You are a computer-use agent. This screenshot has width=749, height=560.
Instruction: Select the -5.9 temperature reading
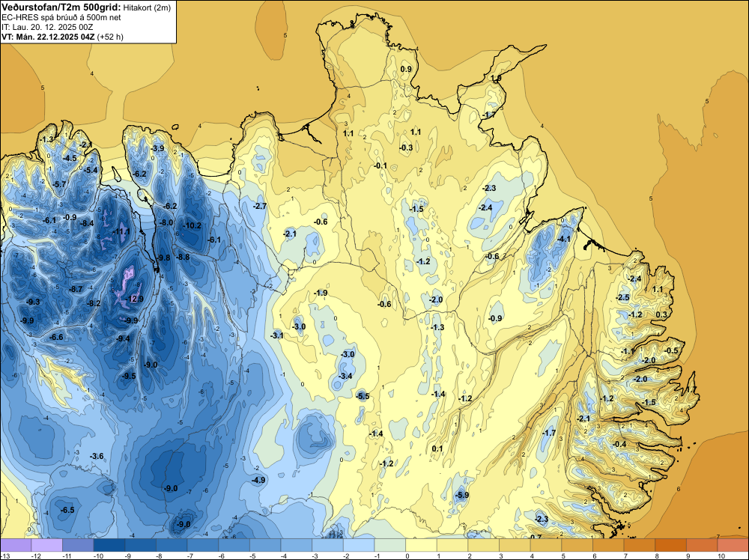pos(462,495)
